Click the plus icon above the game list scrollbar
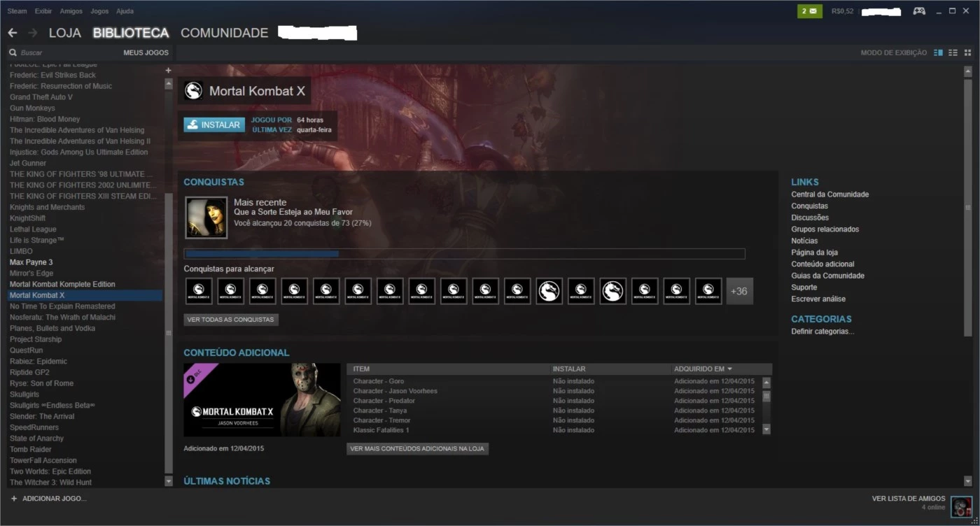Viewport: 980px width, 526px height. click(168, 71)
